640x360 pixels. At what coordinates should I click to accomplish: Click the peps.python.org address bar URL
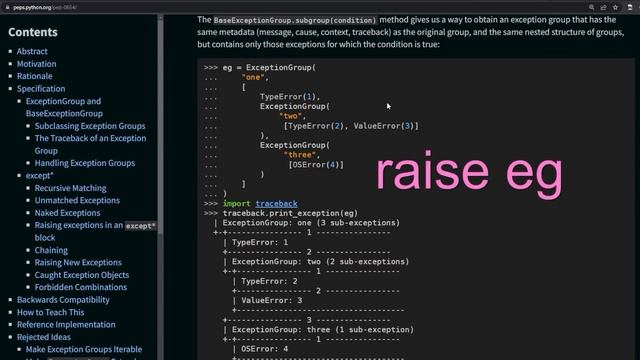[x=44, y=7]
